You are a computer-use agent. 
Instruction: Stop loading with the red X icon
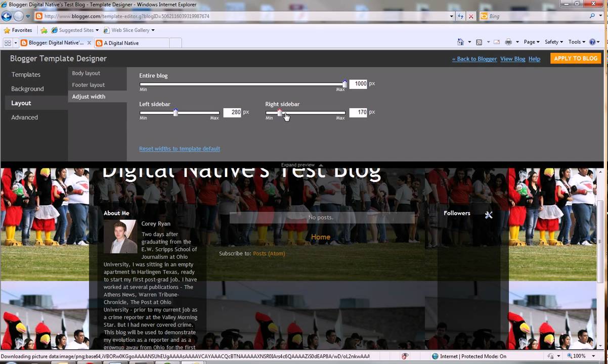471,16
